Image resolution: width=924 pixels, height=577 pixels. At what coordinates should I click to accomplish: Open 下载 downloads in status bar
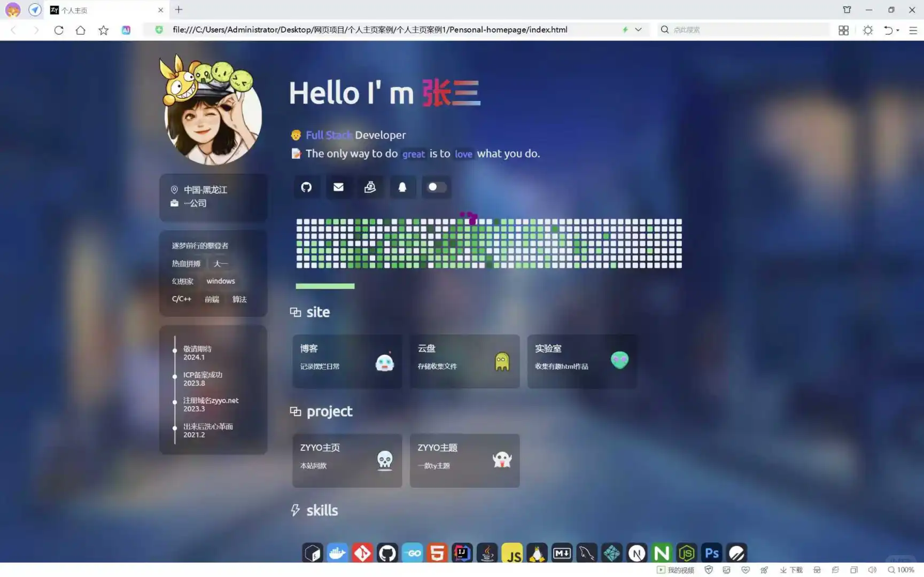791,570
